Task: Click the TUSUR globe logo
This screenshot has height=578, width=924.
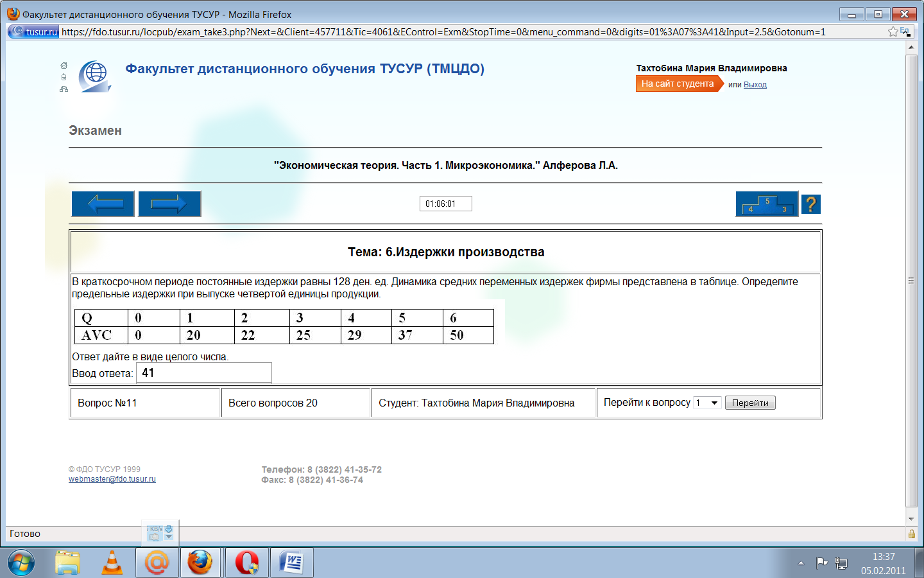Action: coord(95,76)
